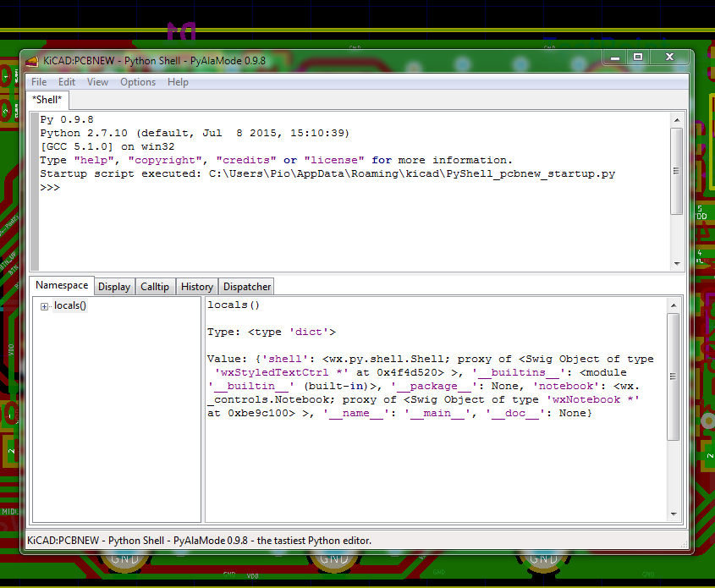Open the Help menu
The width and height of the screenshot is (715, 588).
178,82
